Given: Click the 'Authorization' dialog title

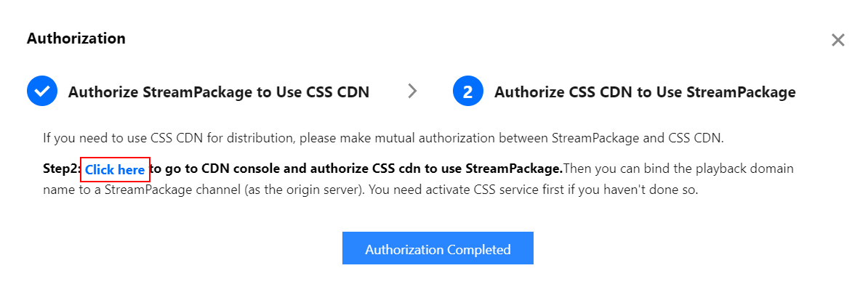Looking at the screenshot, I should coord(76,38).
